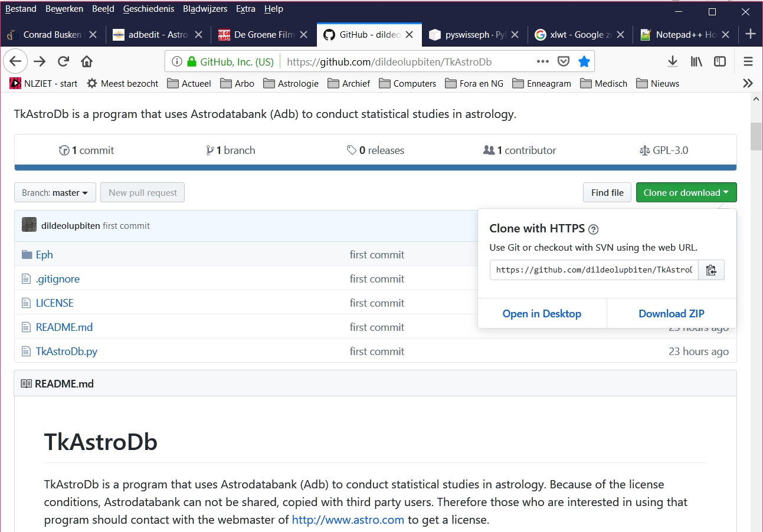
Task: Open NLZIET - start bookmark
Action: point(44,83)
